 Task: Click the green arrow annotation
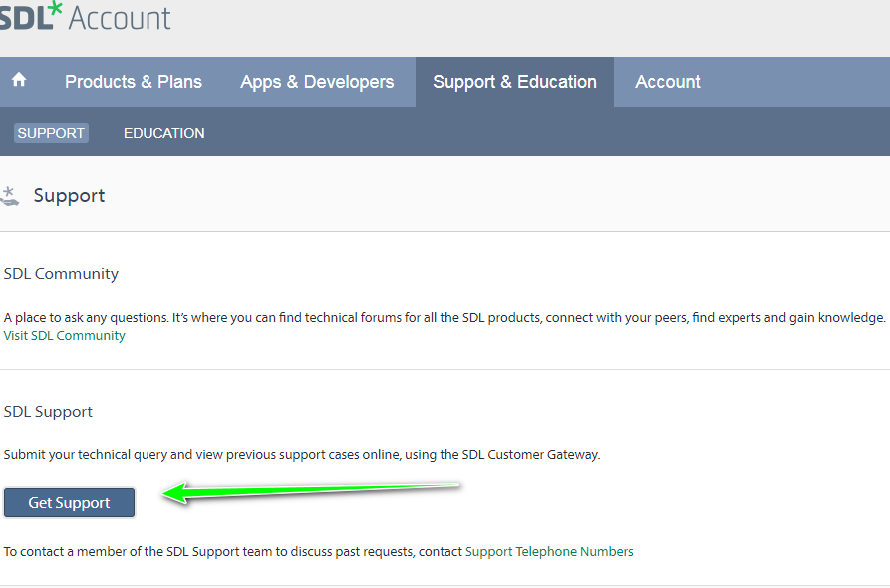[x=311, y=492]
